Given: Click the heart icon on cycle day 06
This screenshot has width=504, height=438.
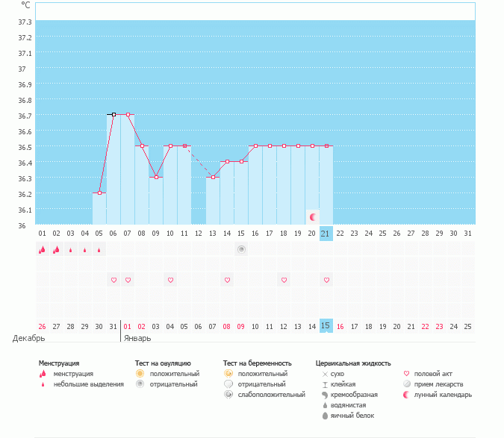Looking at the screenshot, I should 113,280.
